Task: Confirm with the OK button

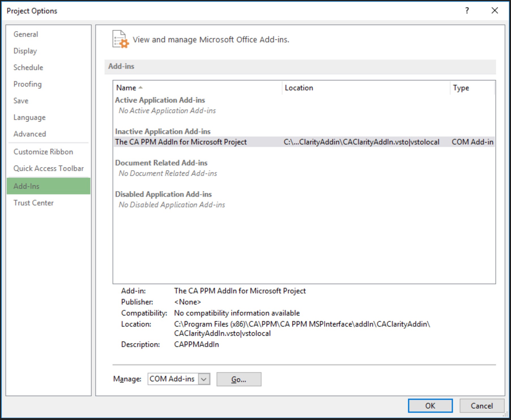Action: coord(430,406)
